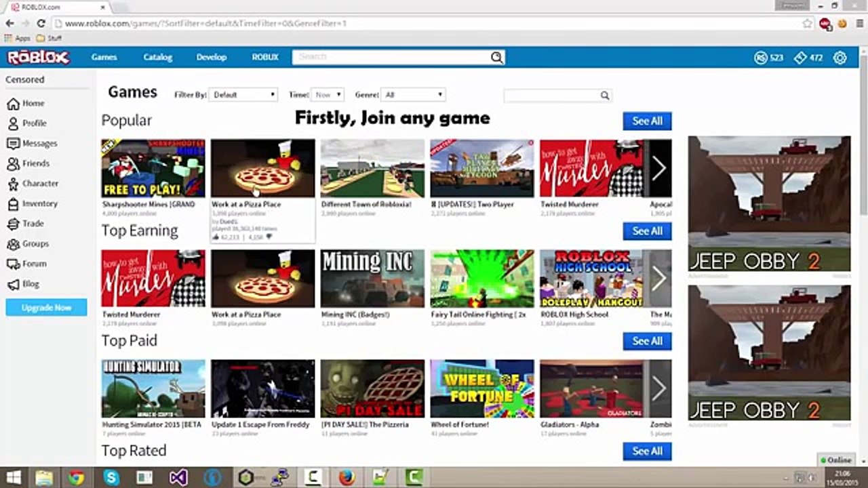This screenshot has width=868, height=488.
Task: Click the Upgrade Now button
Action: point(46,308)
